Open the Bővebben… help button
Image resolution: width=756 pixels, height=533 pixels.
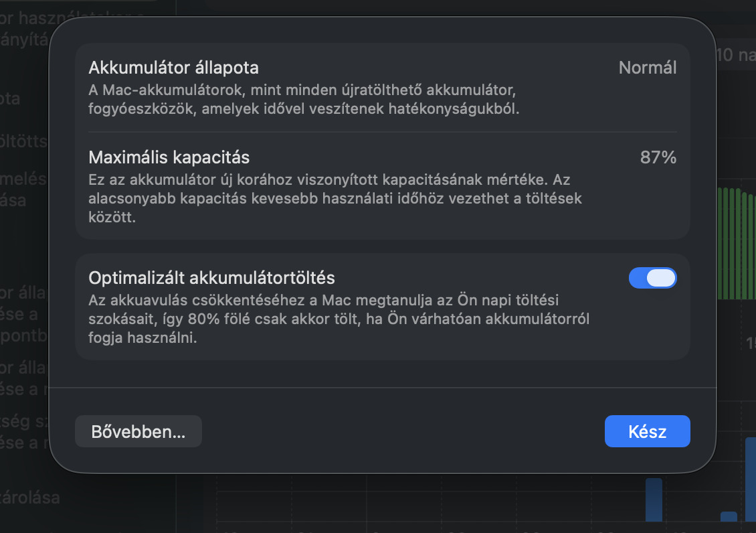coord(138,432)
